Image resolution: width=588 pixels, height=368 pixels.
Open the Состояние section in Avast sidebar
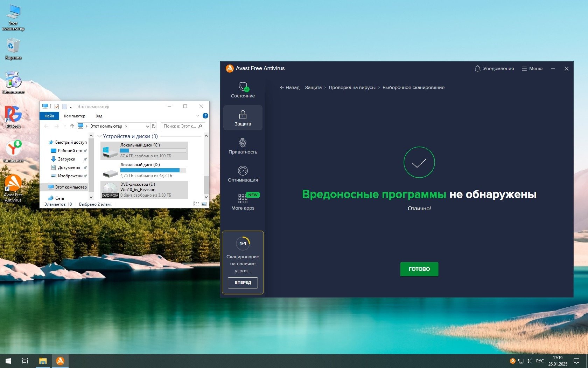[x=243, y=90]
